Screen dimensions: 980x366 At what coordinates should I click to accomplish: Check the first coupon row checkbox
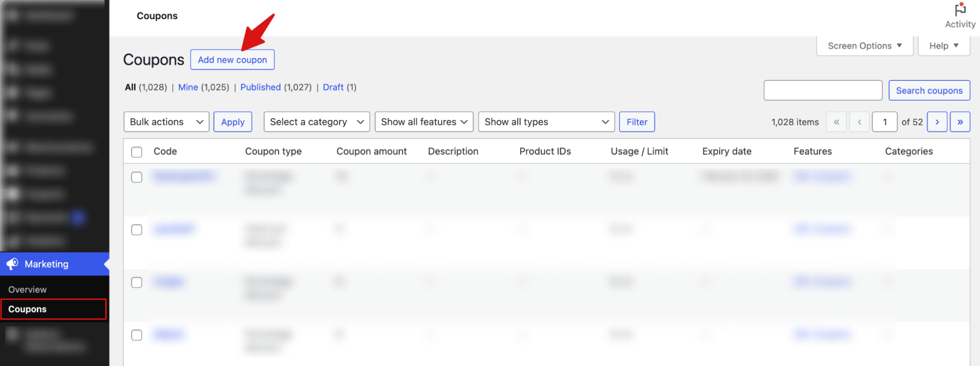point(137,177)
